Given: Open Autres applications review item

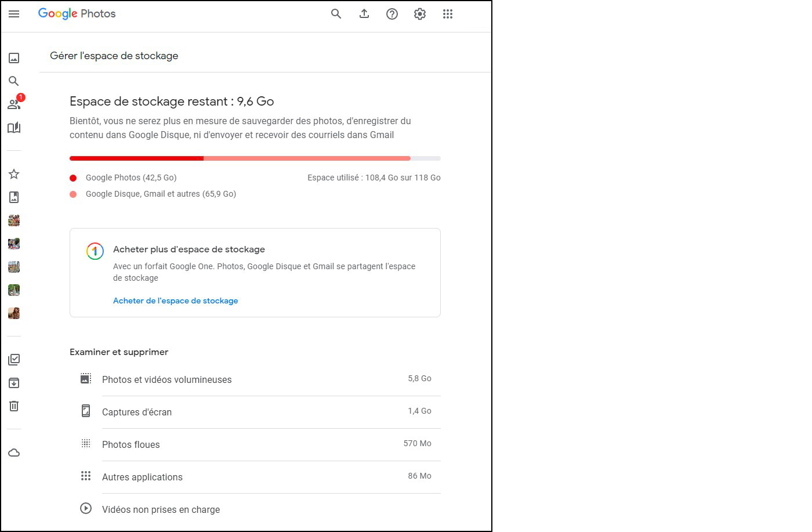Looking at the screenshot, I should pyautogui.click(x=142, y=477).
